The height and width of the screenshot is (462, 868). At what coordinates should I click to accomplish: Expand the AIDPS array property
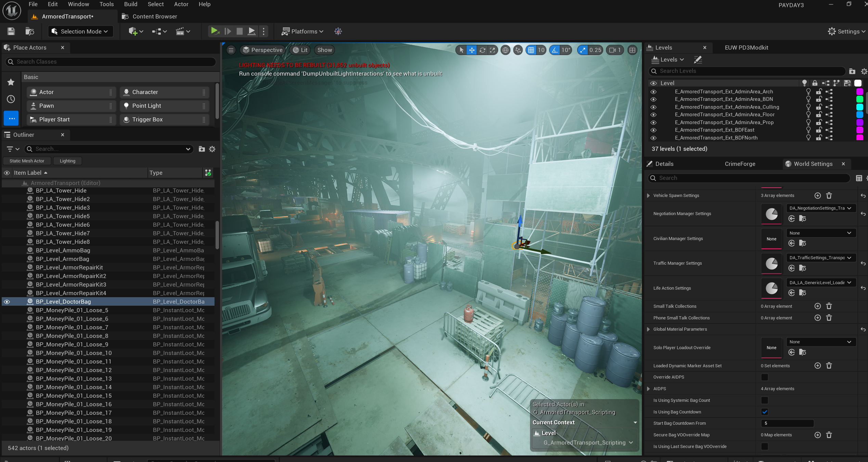tap(648, 389)
